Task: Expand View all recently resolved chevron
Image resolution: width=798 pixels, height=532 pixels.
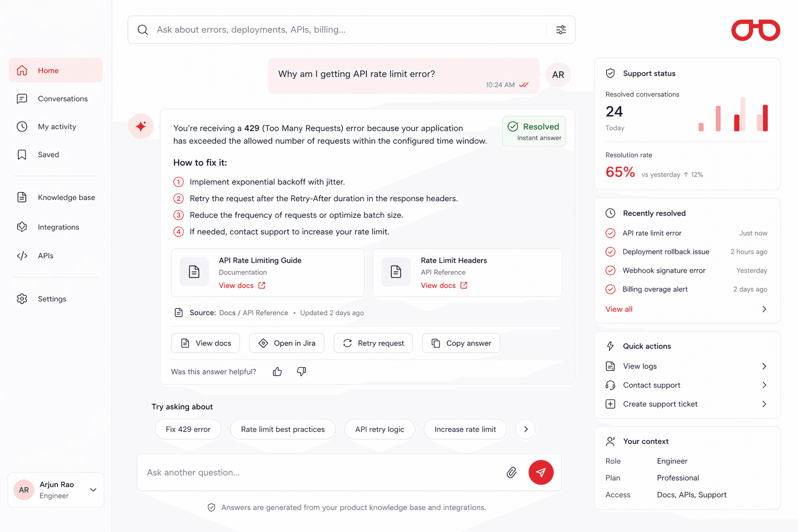Action: 764,309
